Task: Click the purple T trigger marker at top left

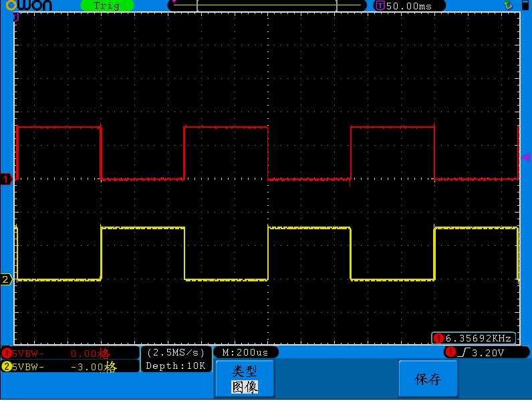Action: coord(15,17)
